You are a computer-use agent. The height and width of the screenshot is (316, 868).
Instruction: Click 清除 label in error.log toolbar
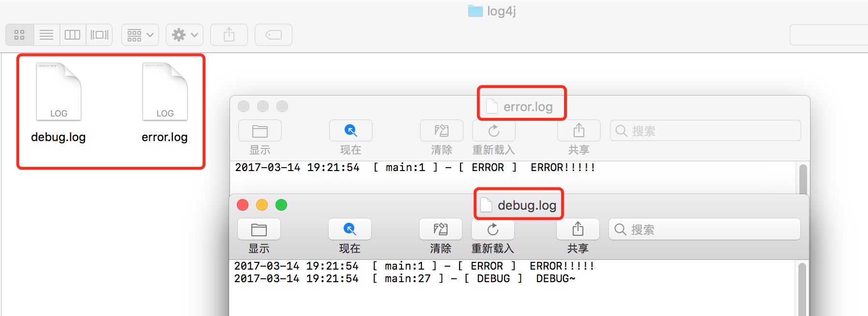tap(442, 150)
